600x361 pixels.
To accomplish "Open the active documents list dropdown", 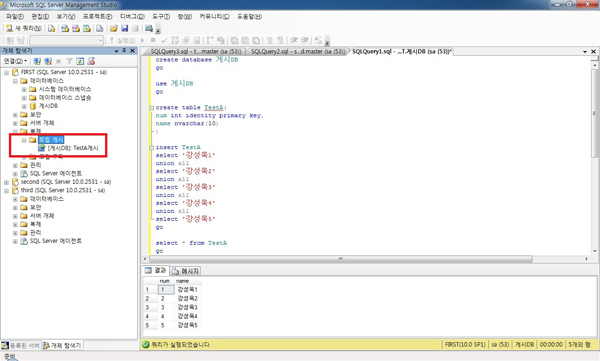I will pyautogui.click(x=585, y=51).
